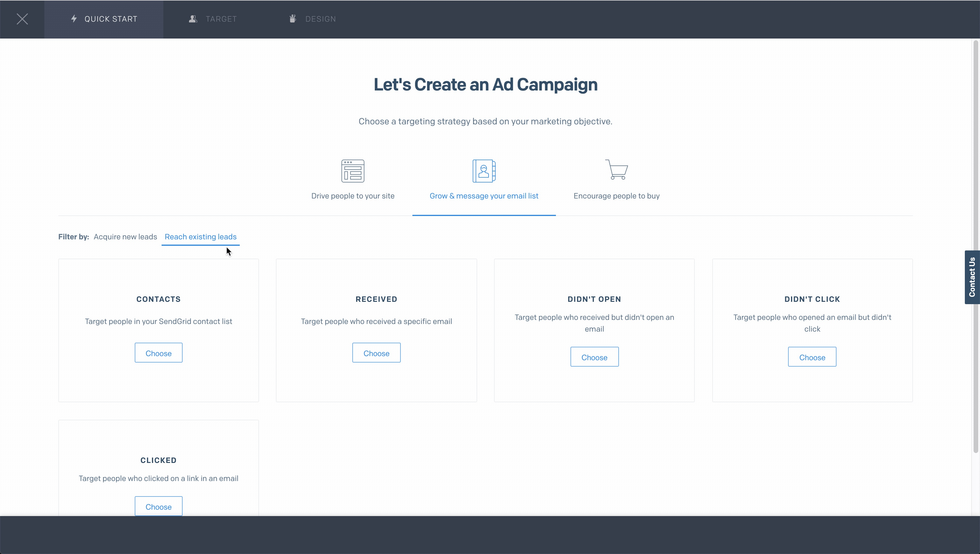Click the lightning bolt Quick Start icon
This screenshot has width=980, height=554.
(x=74, y=19)
